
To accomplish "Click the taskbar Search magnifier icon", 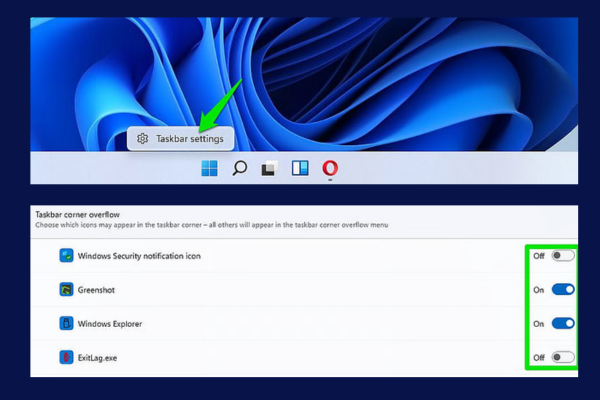I will click(x=240, y=168).
